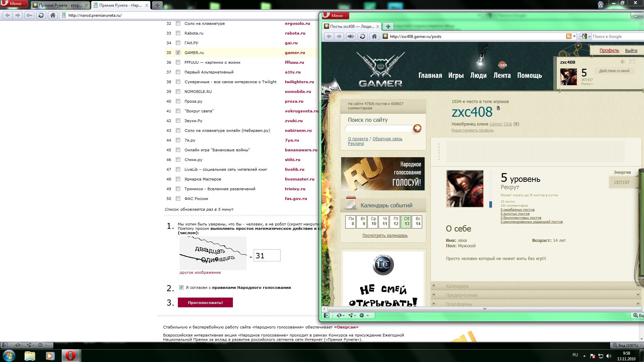Go to home page in gamer.ru window
This screenshot has width=644, height=362.
click(374, 36)
